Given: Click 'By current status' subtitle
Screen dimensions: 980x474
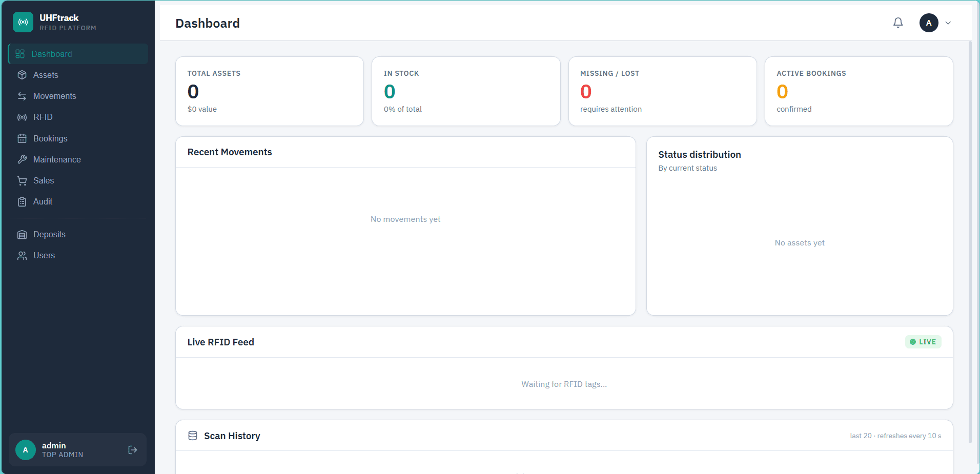Looking at the screenshot, I should tap(688, 168).
